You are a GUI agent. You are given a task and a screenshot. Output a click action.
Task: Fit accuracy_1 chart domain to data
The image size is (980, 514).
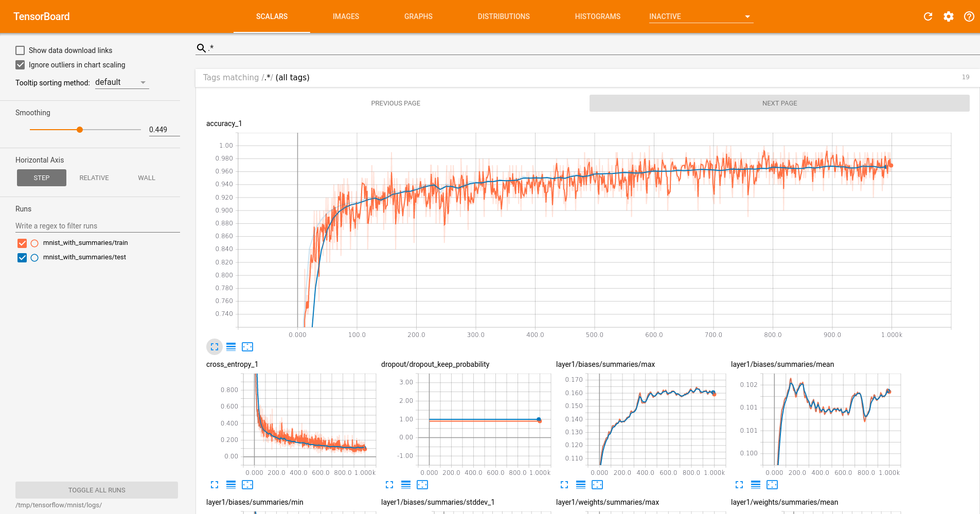(247, 347)
